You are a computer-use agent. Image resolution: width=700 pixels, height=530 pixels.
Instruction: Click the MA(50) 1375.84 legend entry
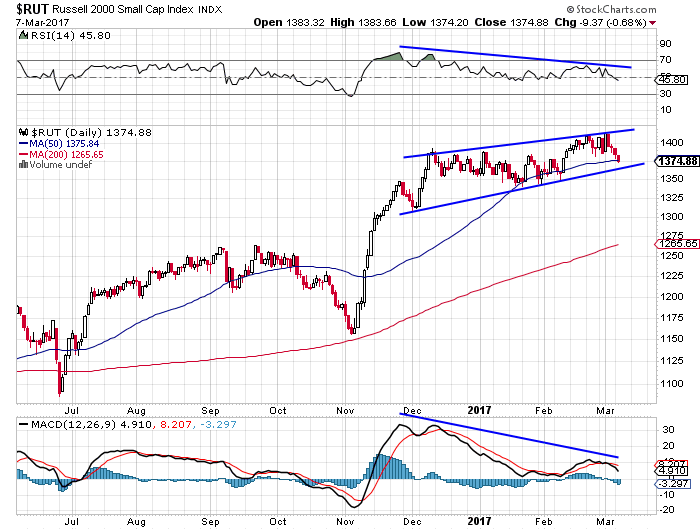click(59, 144)
